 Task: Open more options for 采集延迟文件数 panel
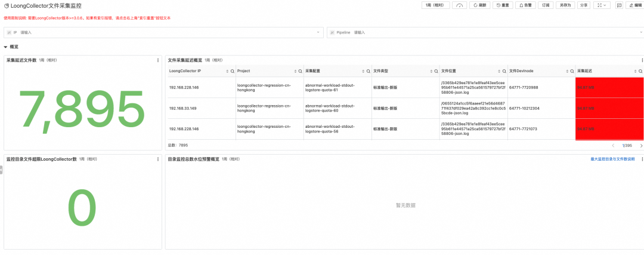pos(158,60)
